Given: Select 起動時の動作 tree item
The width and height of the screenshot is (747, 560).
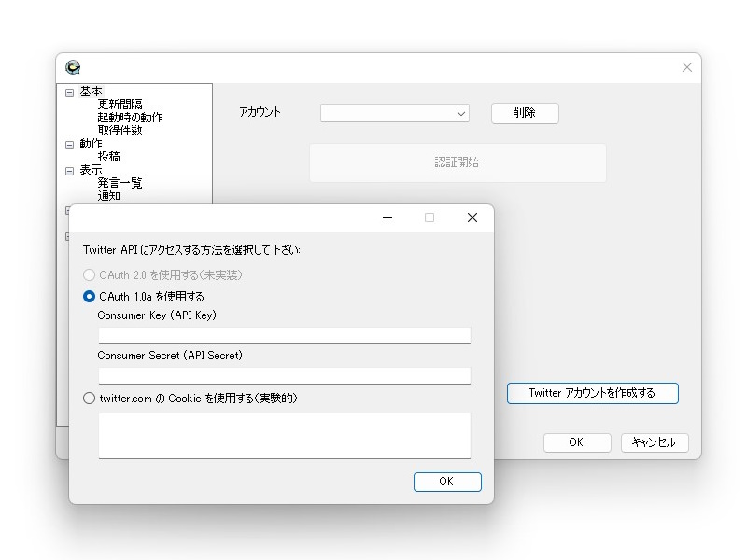Looking at the screenshot, I should [130, 118].
